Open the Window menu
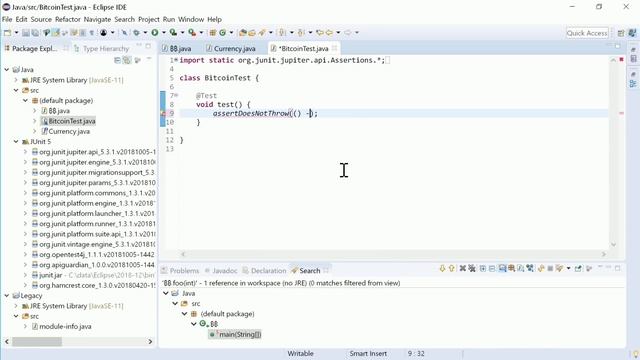 tap(191, 19)
